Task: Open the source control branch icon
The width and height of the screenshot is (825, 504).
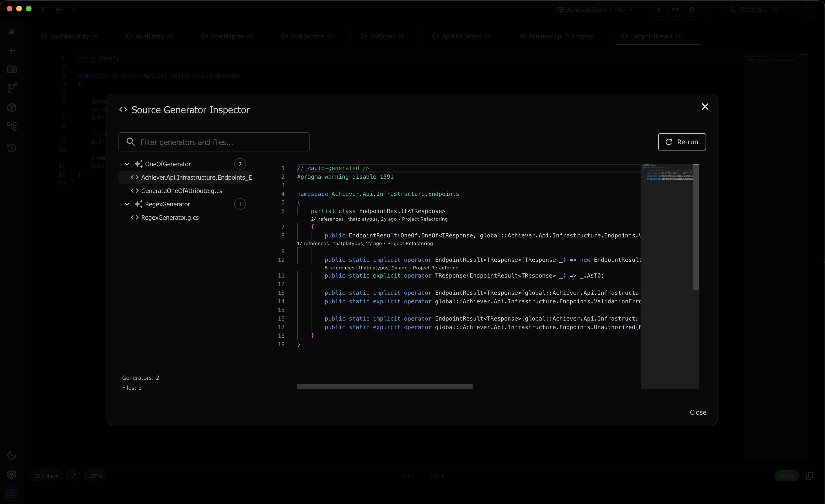Action: point(12,88)
